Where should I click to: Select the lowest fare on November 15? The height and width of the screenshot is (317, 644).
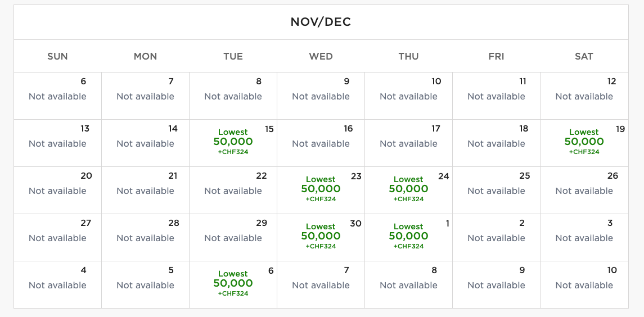tap(233, 142)
